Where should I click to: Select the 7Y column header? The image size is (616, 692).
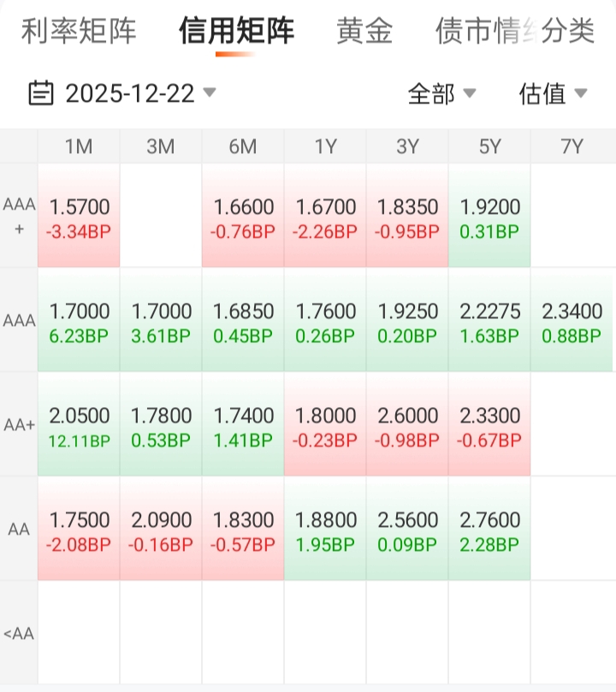click(572, 146)
